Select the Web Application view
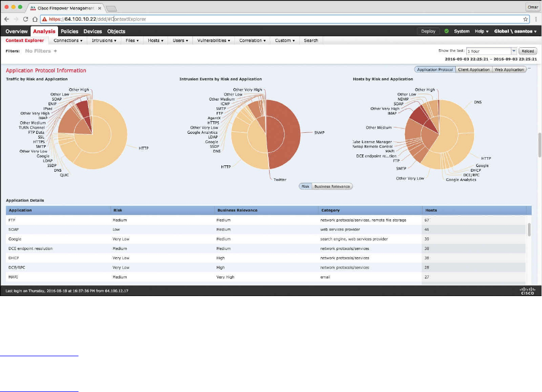Viewport: 542px width, 392px height. coord(509,69)
